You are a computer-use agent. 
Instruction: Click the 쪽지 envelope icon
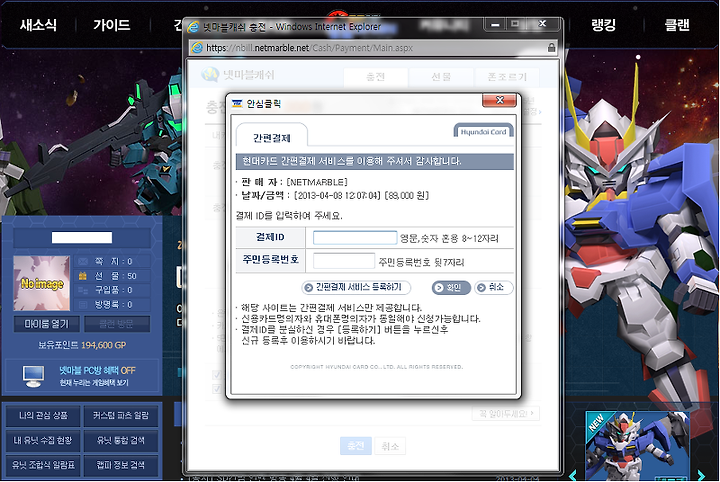[x=83, y=261]
